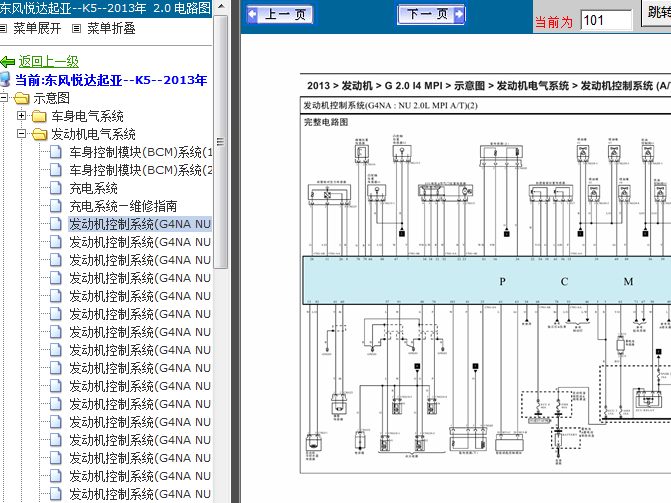
Task: Click page icon beside 车身控制模块(BCM)系统(2
Action: 56,170
